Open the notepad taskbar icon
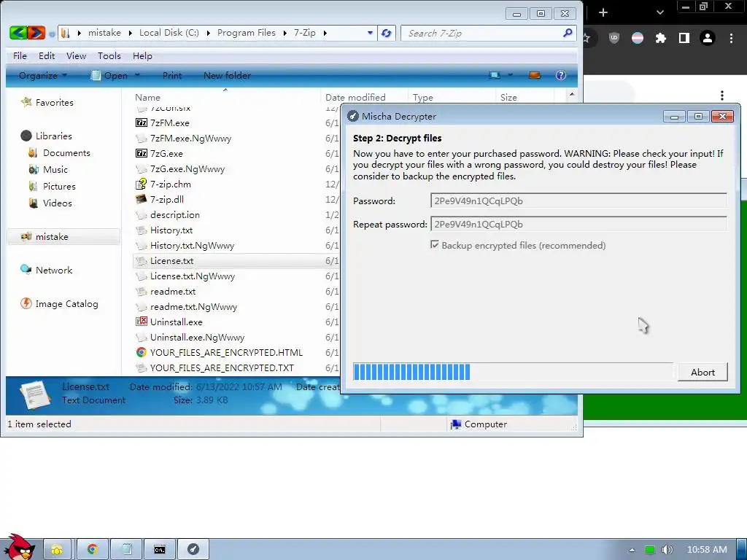This screenshot has width=747, height=560. [x=127, y=550]
